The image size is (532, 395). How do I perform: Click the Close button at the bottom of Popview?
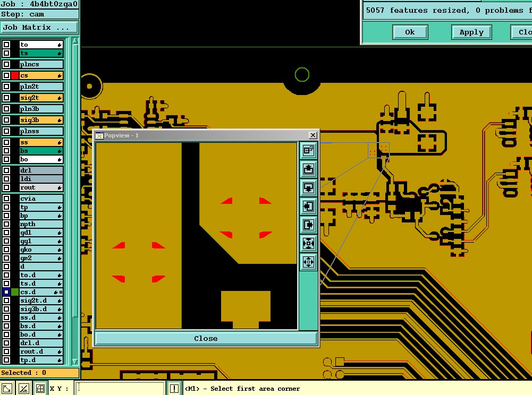coord(206,338)
